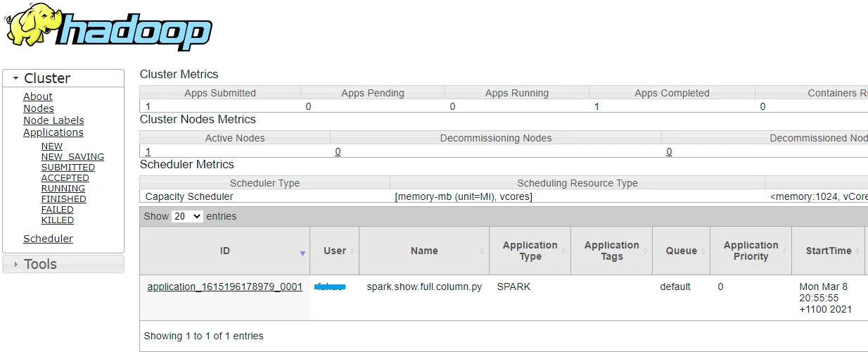Open Node Labels page
This screenshot has width=868, height=352.
point(53,120)
